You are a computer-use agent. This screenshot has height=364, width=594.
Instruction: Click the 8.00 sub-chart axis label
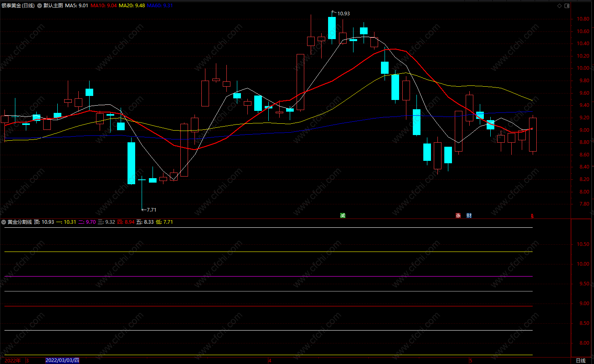coord(584,343)
